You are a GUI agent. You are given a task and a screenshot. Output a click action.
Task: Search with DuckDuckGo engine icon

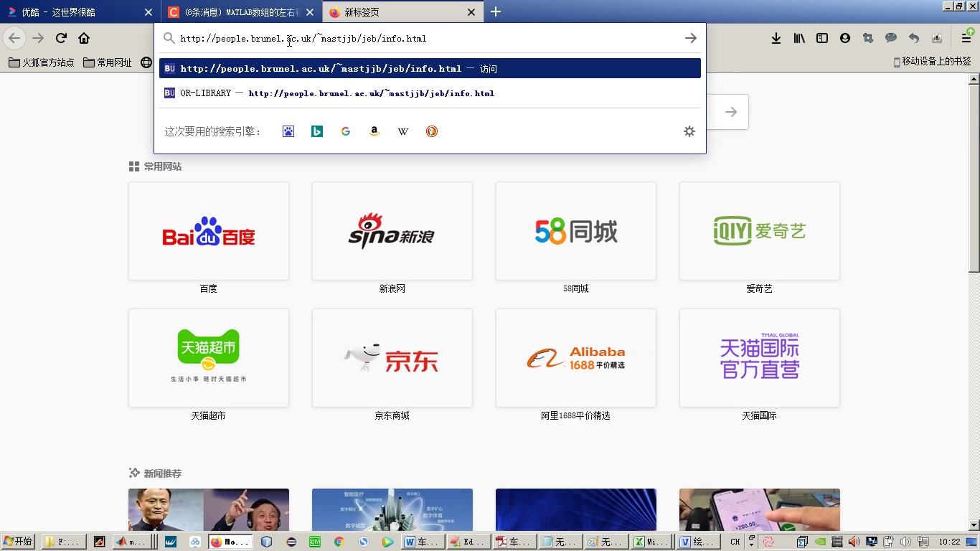point(432,131)
